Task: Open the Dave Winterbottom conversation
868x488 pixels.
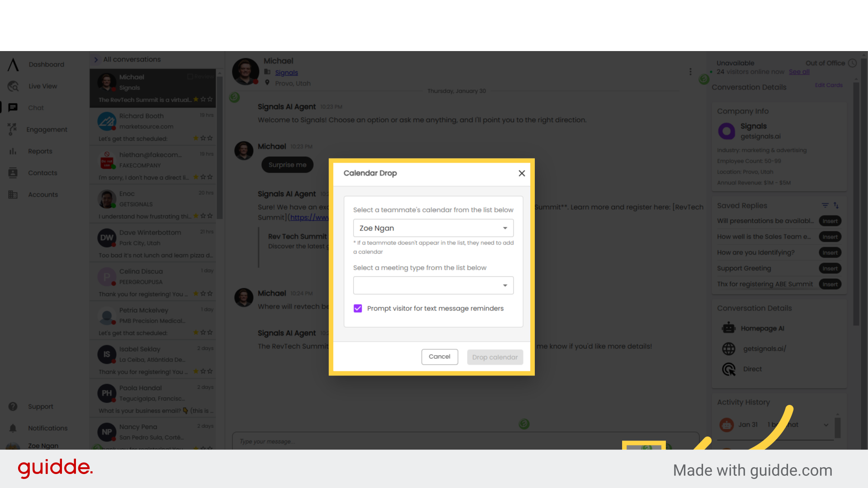Action: coord(153,244)
